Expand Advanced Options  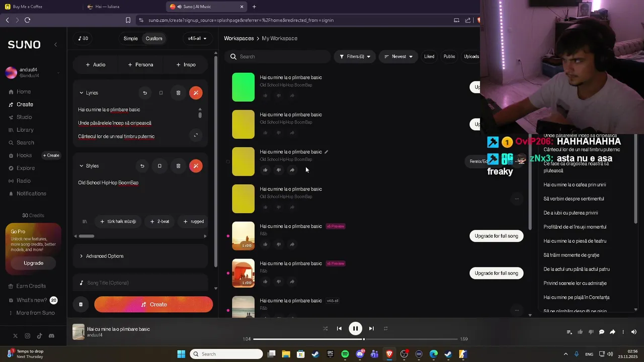point(102,256)
